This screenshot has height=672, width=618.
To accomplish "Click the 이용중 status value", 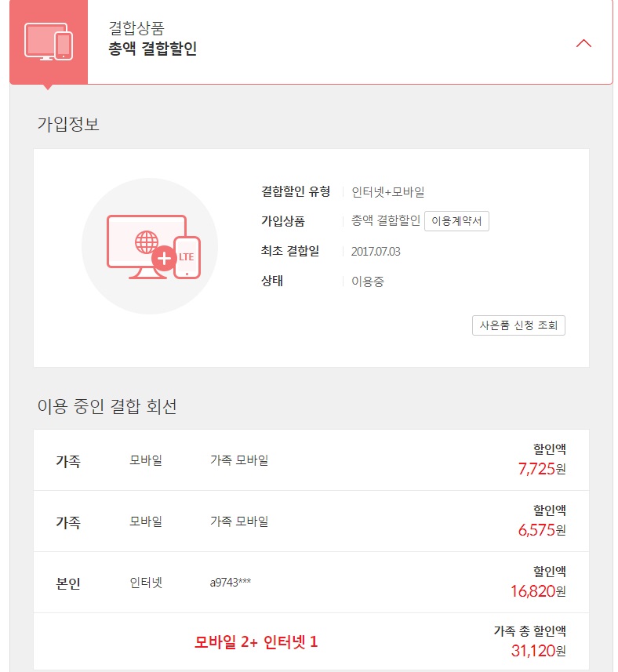I will [368, 282].
